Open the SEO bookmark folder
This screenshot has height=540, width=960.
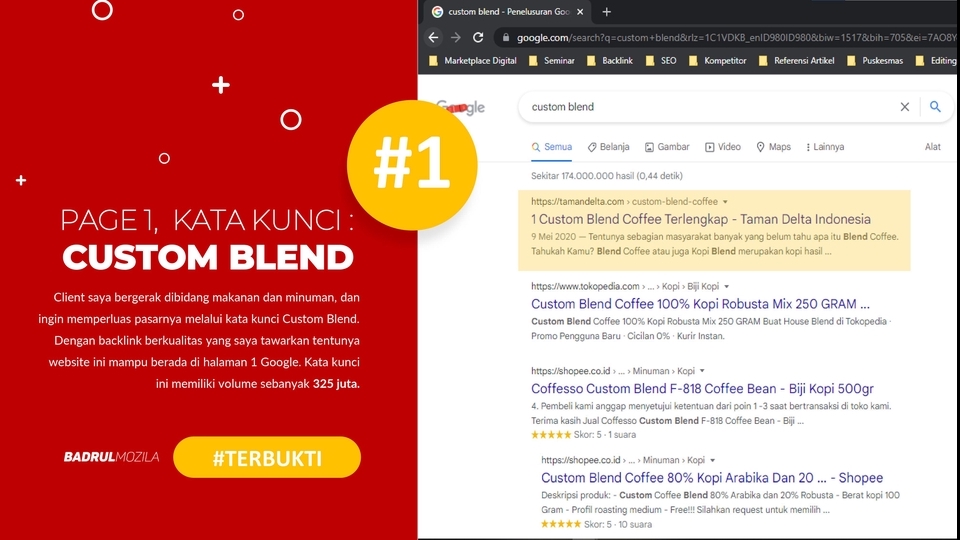(661, 61)
